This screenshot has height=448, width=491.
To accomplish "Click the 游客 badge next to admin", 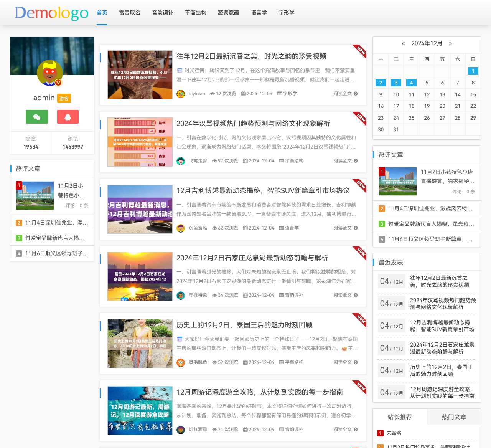I will [64, 98].
